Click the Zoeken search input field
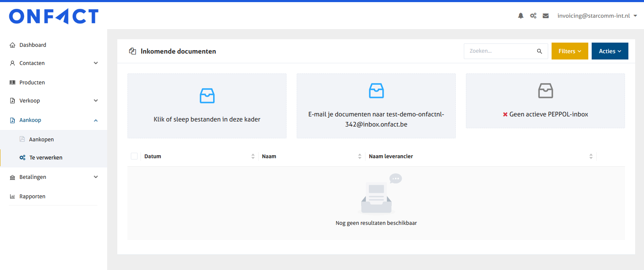 (x=500, y=51)
